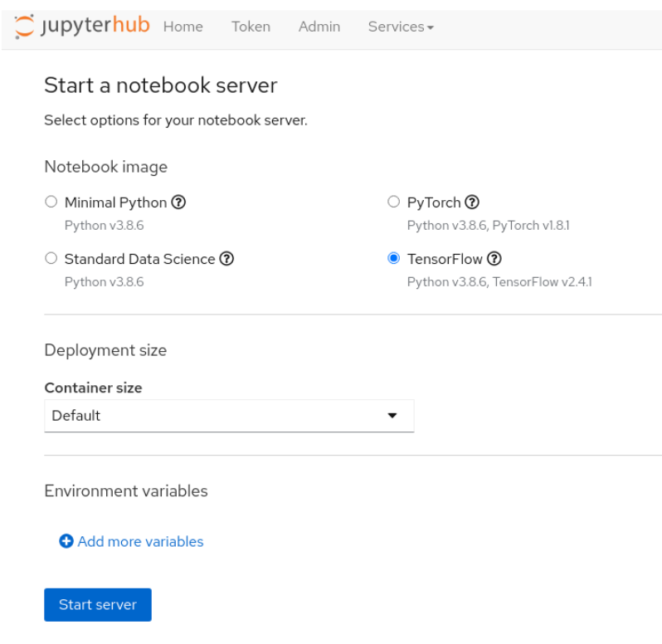Open Container size Default dropdown

pos(229,416)
